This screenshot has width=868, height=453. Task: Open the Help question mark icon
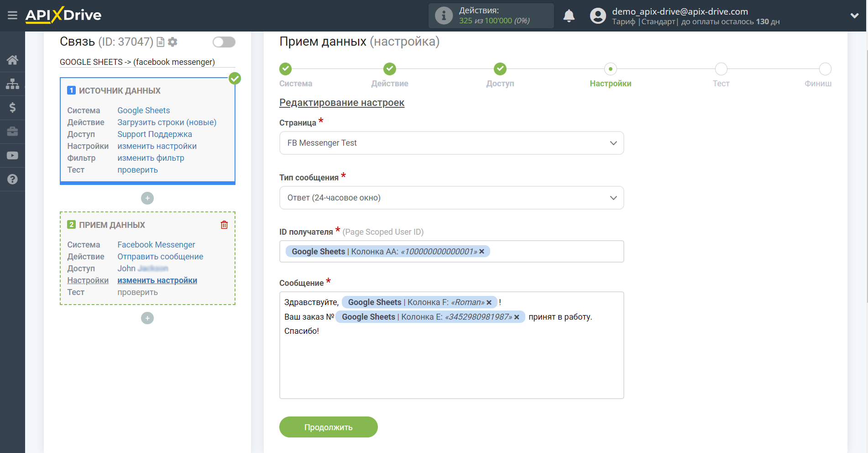coord(12,179)
